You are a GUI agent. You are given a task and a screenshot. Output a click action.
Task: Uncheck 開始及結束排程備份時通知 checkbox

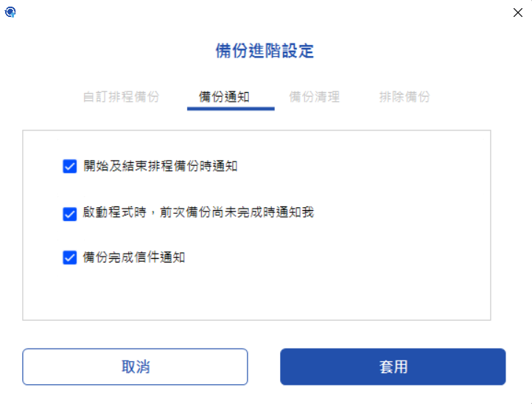(x=69, y=167)
